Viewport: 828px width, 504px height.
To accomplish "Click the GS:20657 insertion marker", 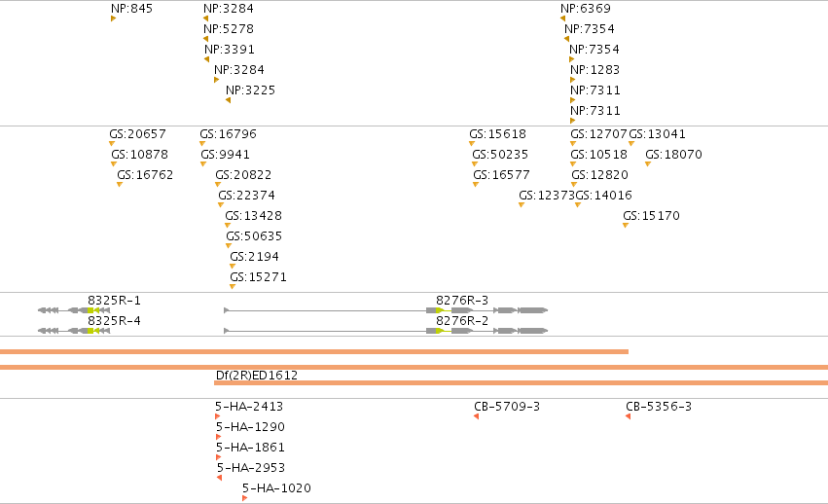I will [112, 144].
